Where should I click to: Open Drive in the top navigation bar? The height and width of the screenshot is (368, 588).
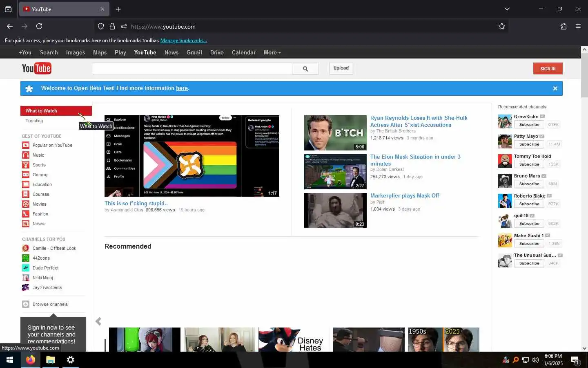[217, 52]
